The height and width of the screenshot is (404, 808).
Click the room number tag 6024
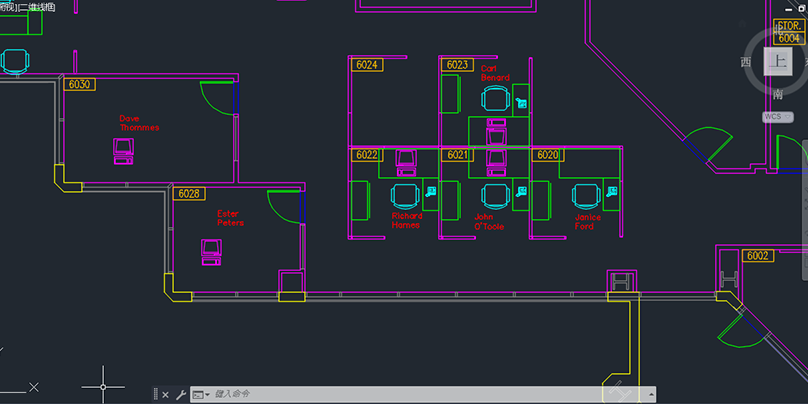pos(367,65)
